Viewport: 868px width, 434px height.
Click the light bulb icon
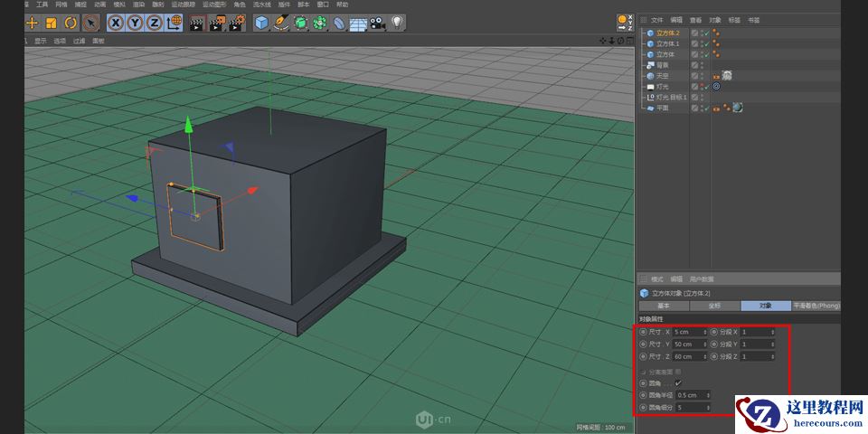[397, 23]
